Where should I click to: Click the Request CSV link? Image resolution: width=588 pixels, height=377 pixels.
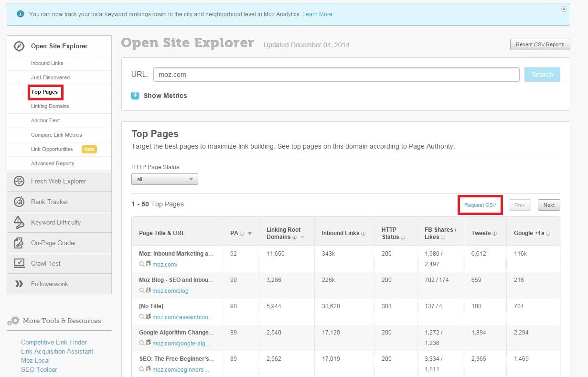click(480, 205)
